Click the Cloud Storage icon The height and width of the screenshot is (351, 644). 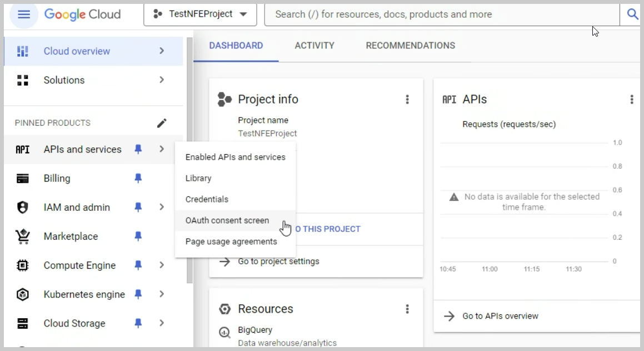(23, 323)
